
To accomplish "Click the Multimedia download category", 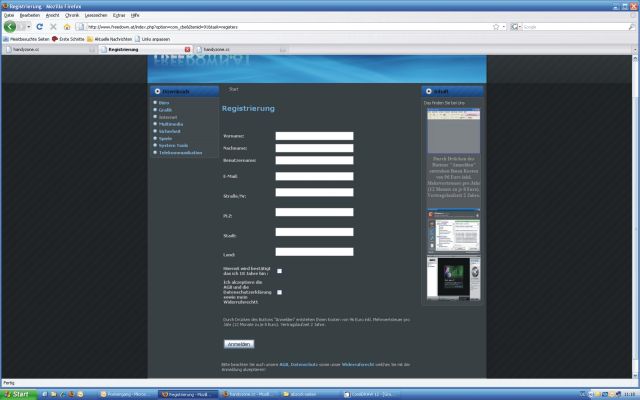I will [x=171, y=124].
